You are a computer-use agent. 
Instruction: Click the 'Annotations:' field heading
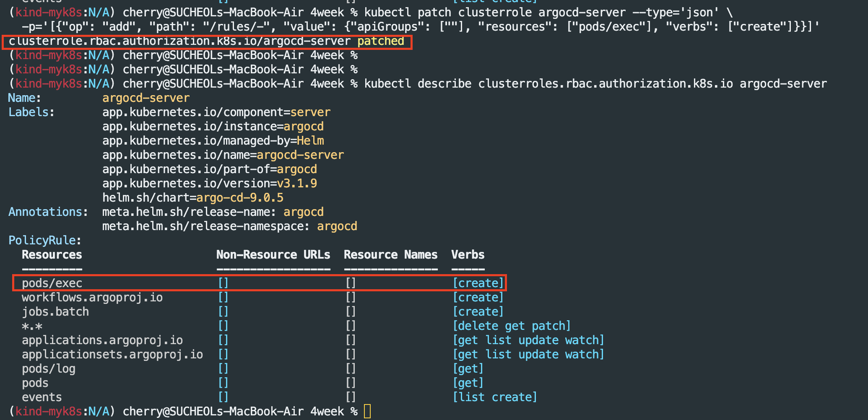tap(48, 212)
